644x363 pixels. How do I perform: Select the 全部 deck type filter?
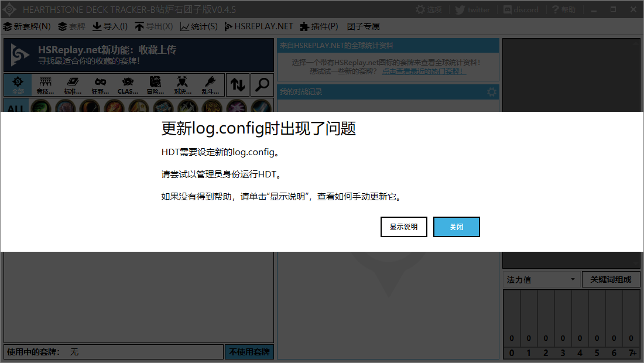click(x=18, y=85)
